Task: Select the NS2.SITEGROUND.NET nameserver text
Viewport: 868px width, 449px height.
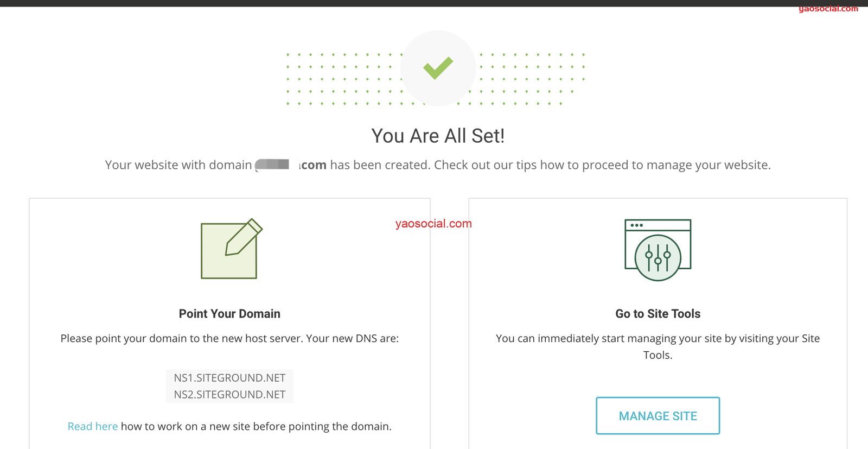Action: (x=229, y=395)
